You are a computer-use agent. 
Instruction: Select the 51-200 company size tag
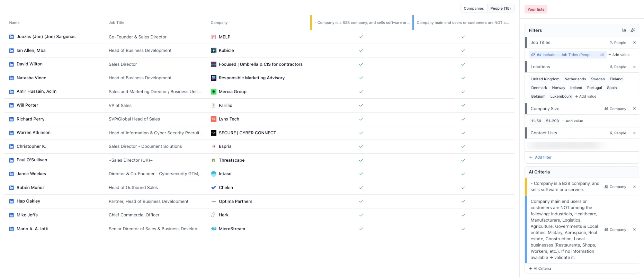pyautogui.click(x=552, y=121)
